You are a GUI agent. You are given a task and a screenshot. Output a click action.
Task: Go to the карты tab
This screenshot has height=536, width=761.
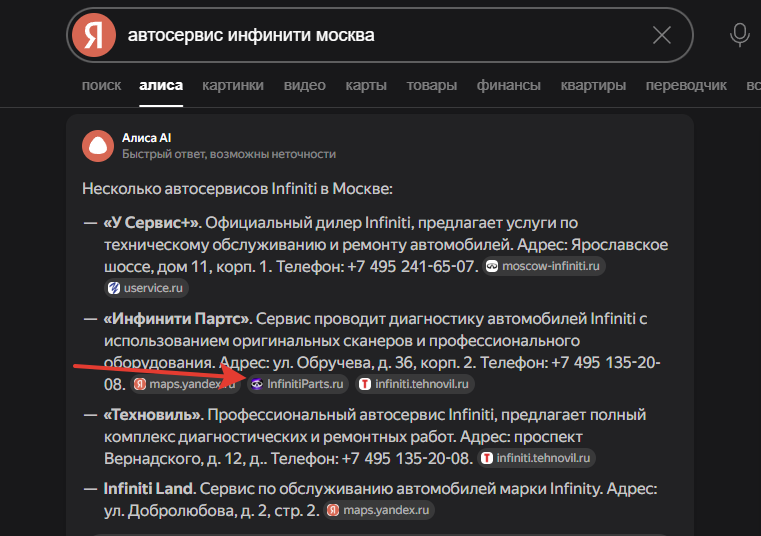coord(366,85)
